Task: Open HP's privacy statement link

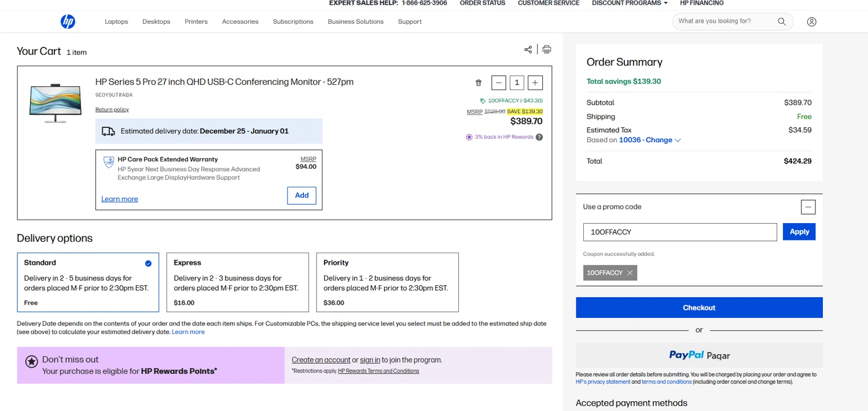Action: click(x=603, y=382)
